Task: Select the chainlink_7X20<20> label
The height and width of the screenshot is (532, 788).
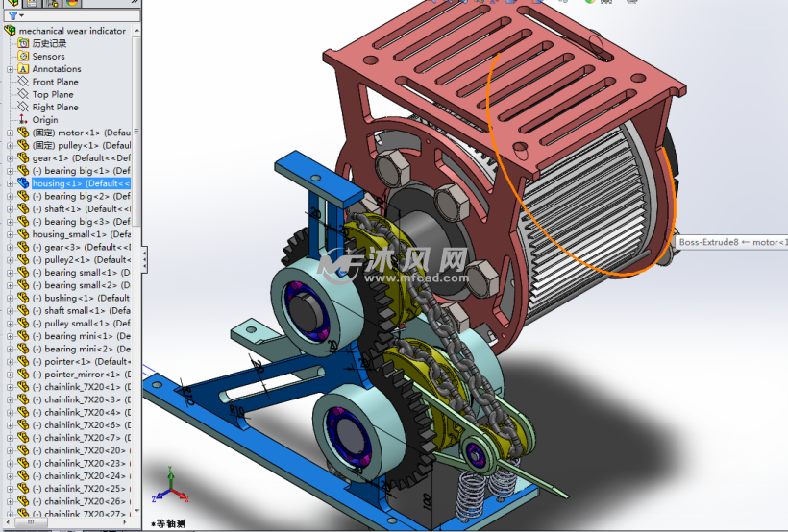Action: coord(81,450)
